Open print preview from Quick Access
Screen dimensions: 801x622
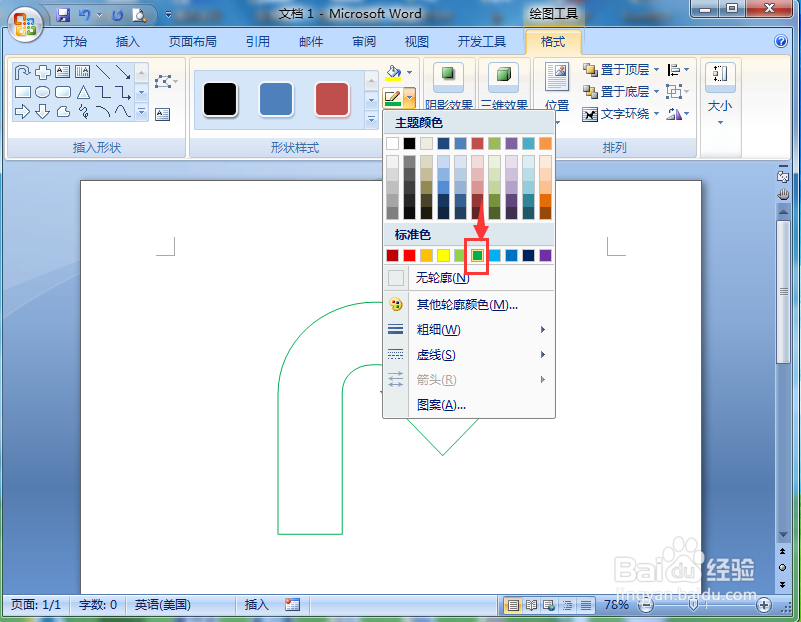pyautogui.click(x=139, y=15)
